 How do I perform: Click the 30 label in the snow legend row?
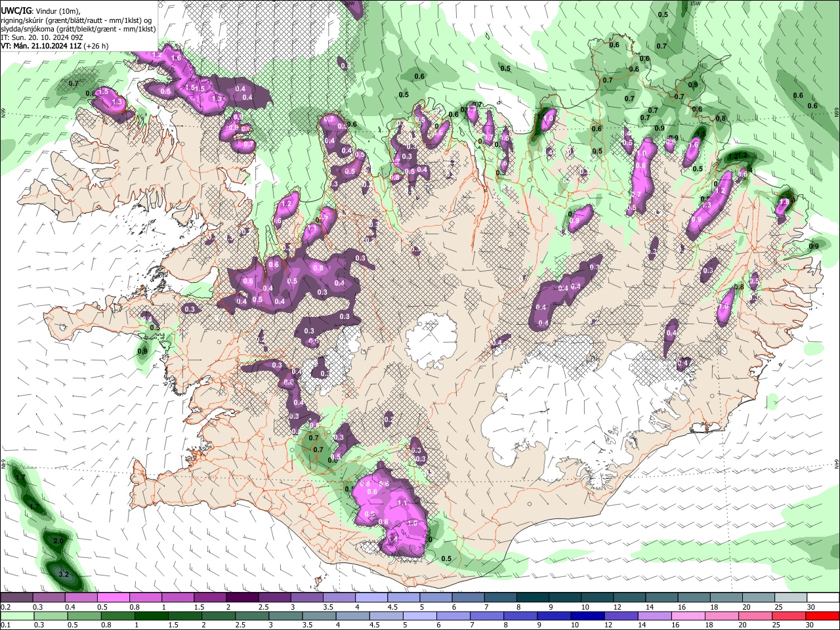tap(811, 607)
